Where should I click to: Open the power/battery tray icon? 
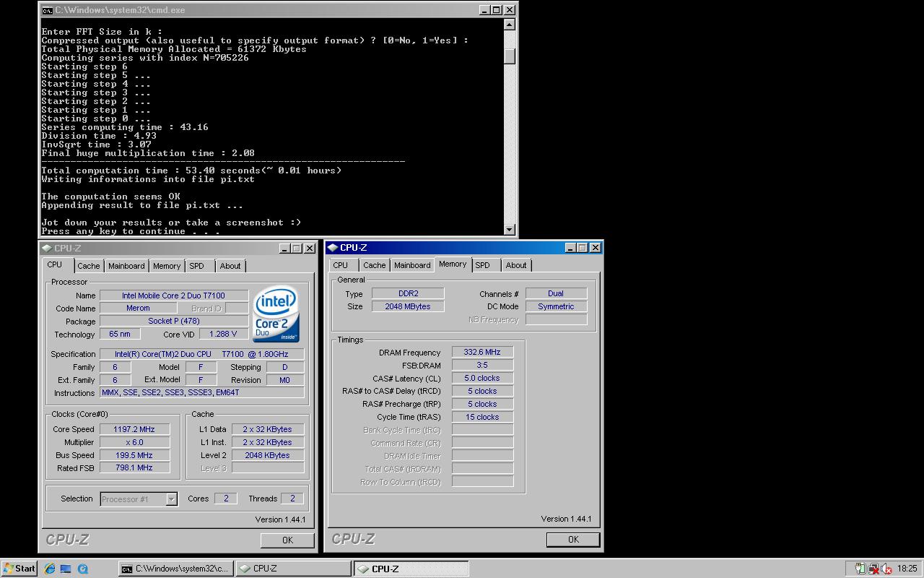(860, 569)
